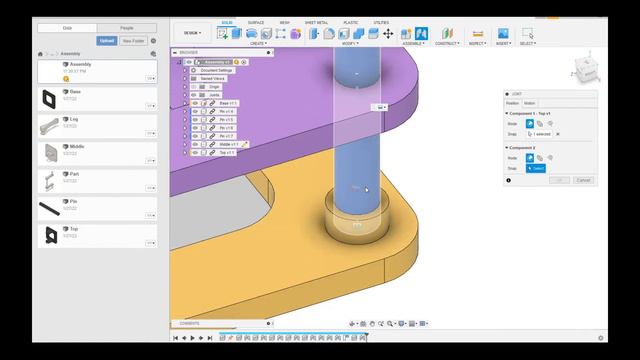Click the Component 2 Select snap button
640x360 pixels.
[x=536, y=169]
